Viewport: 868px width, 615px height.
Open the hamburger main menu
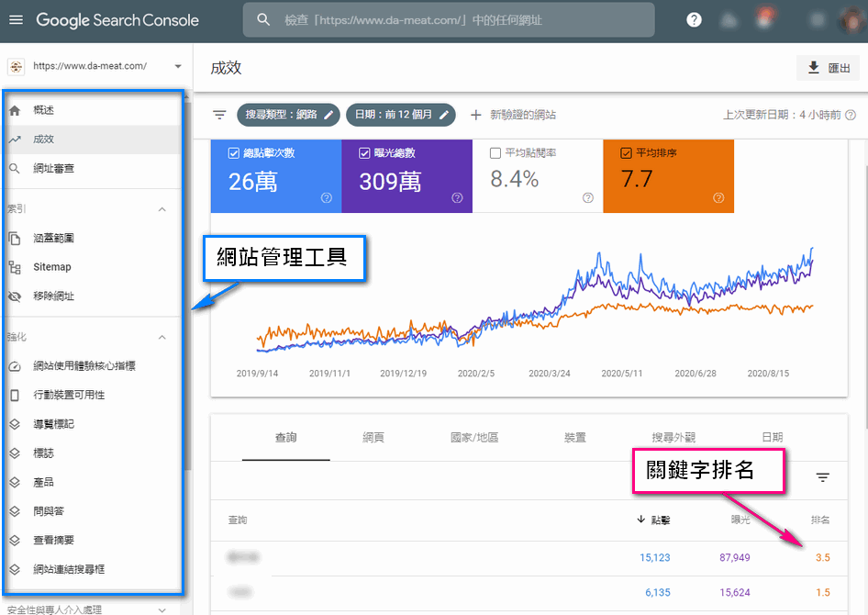click(16, 20)
